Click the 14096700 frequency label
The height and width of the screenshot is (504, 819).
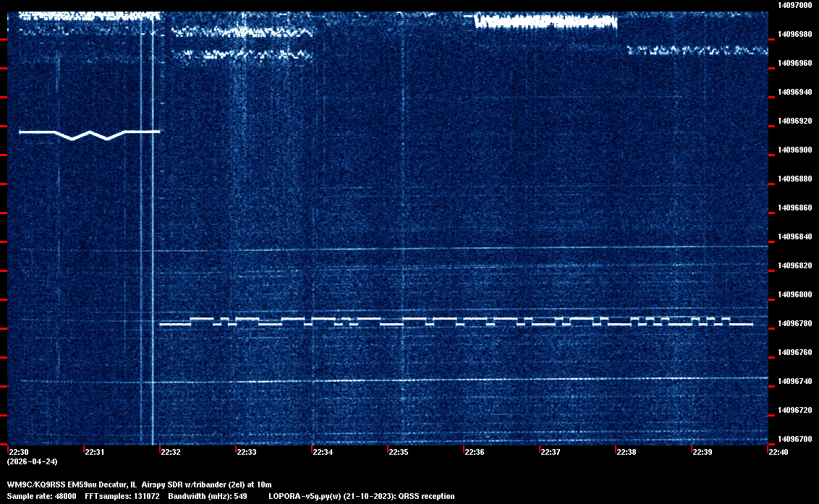[794, 439]
